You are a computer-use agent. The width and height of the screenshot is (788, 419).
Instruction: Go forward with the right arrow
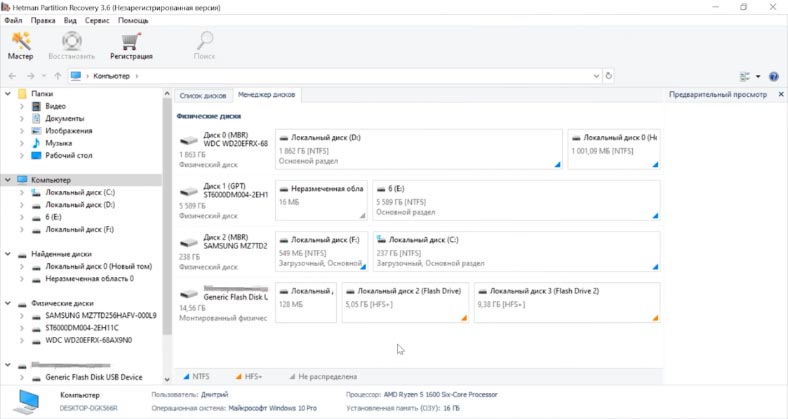(x=31, y=76)
